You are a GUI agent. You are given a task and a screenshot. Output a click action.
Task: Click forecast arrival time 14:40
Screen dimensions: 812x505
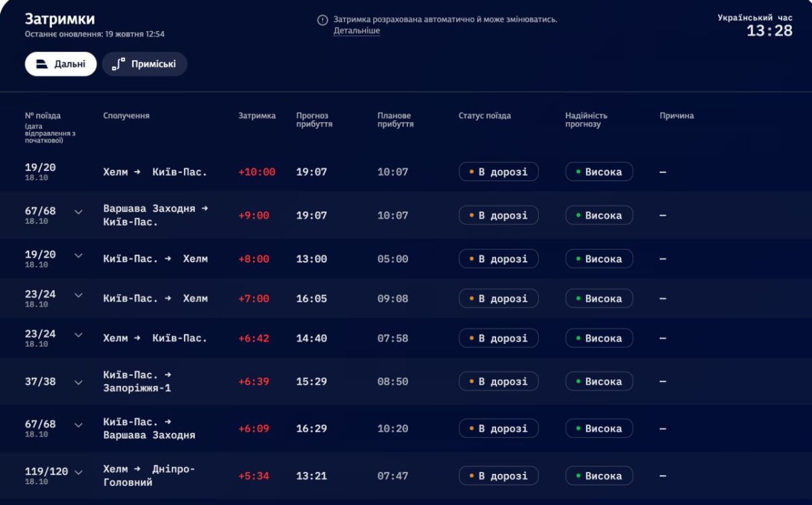[x=312, y=338]
